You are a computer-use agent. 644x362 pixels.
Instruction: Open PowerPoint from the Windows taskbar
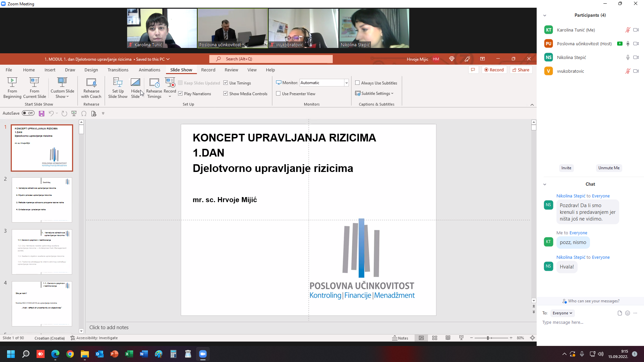point(114,354)
